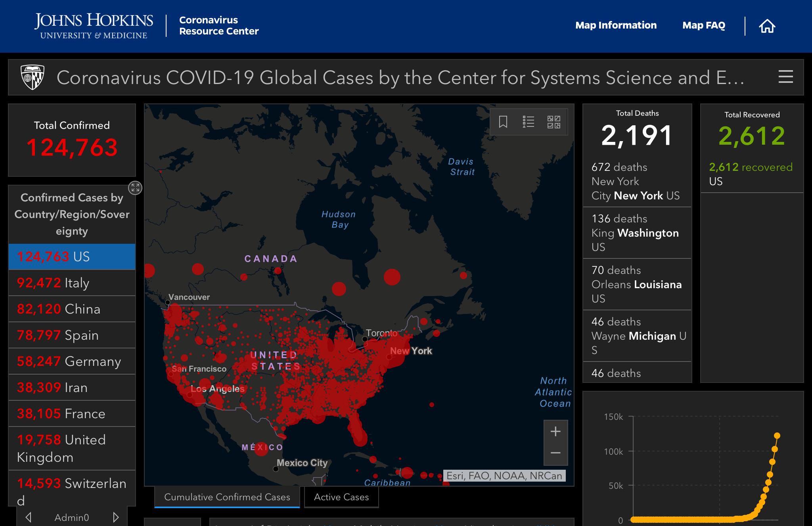
Task: Click the Home icon in the header
Action: [768, 25]
